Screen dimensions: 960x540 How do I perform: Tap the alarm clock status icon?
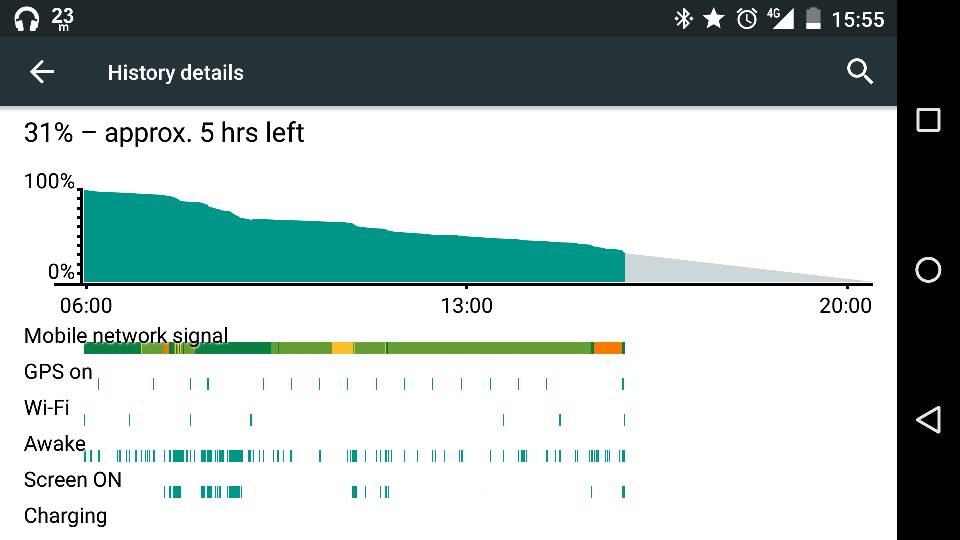coord(746,19)
